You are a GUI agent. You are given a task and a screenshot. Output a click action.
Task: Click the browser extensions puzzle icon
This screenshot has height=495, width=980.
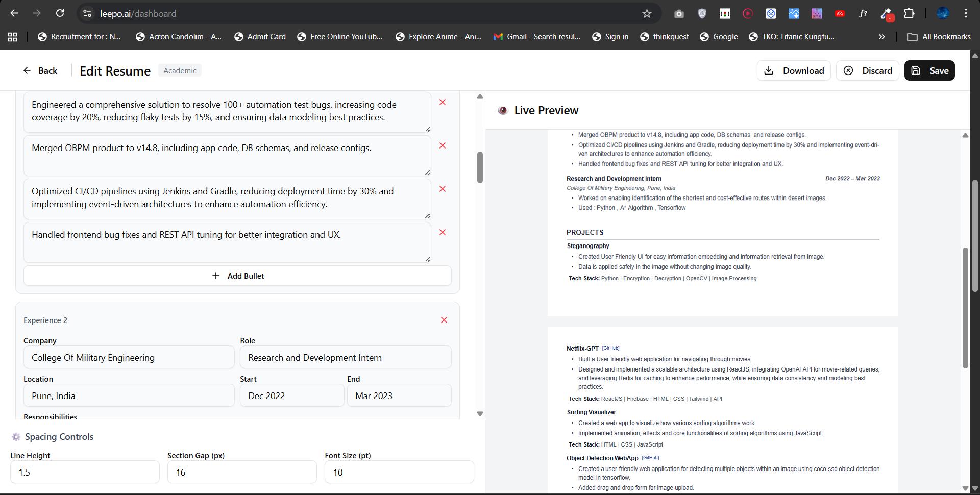[x=910, y=13]
